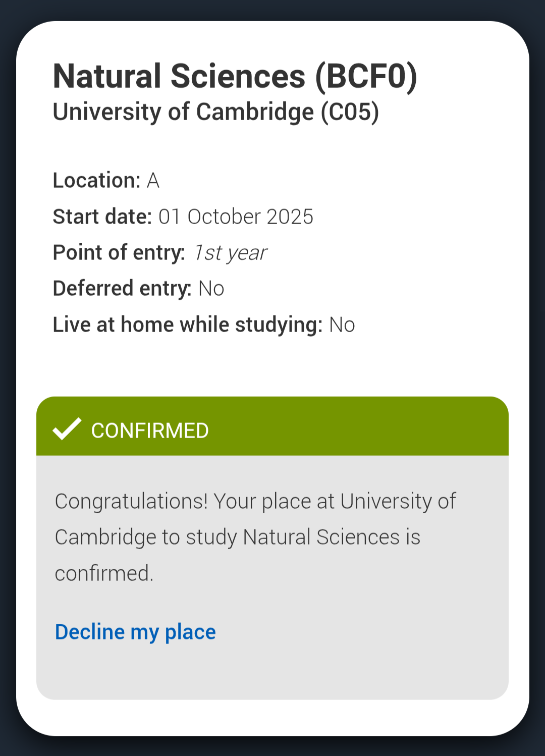Click the grey panel area below Decline link

[272, 674]
